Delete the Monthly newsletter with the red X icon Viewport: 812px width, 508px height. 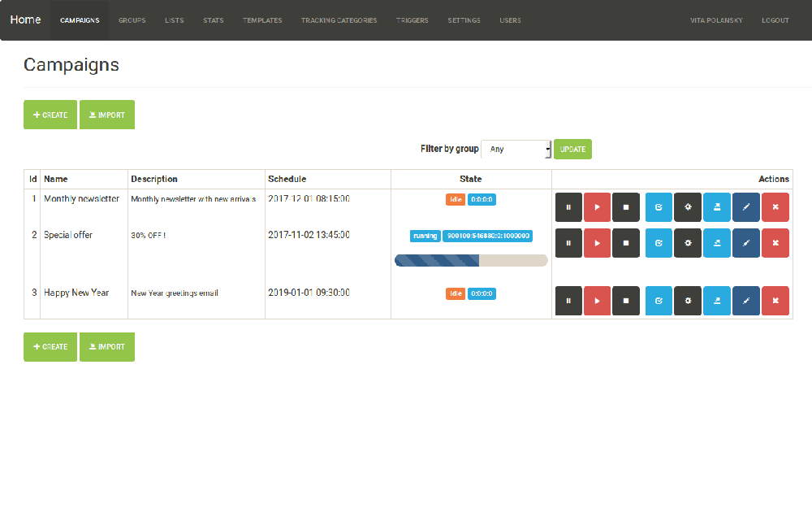775,207
